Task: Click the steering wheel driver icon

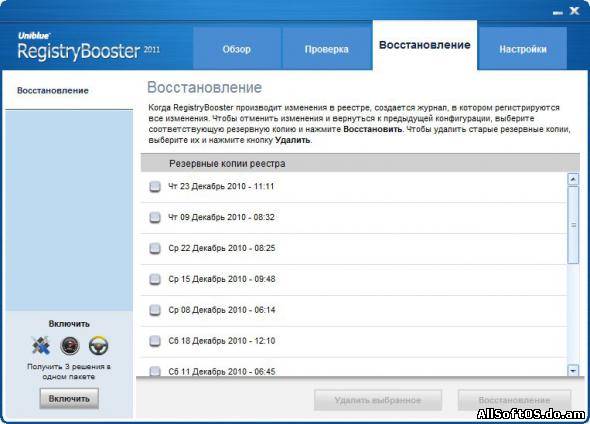Action: coord(99,345)
